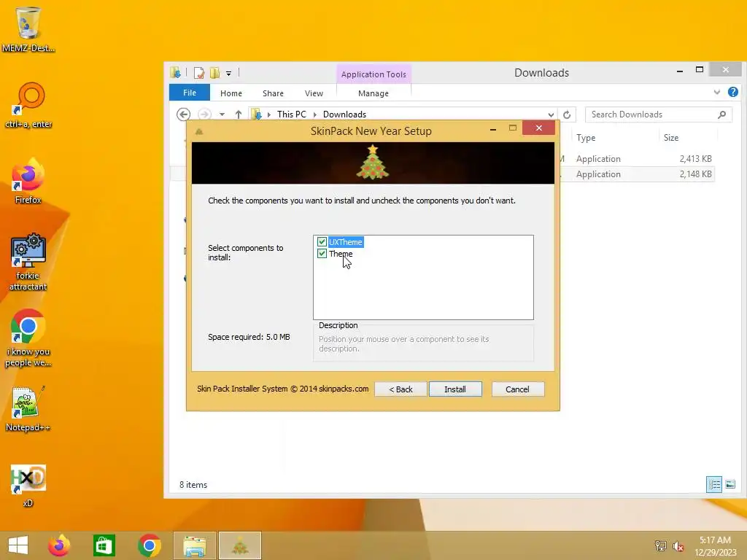Maximize the Downloads Explorer window
The image size is (747, 560).
(700, 69)
